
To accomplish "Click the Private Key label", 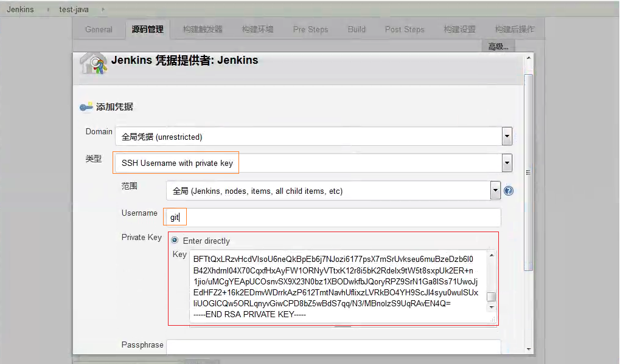I will point(141,238).
